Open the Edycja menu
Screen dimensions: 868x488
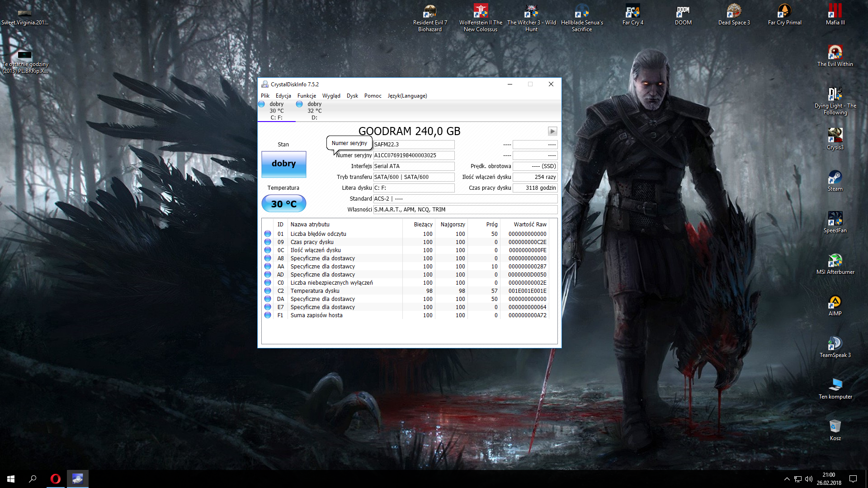click(283, 96)
